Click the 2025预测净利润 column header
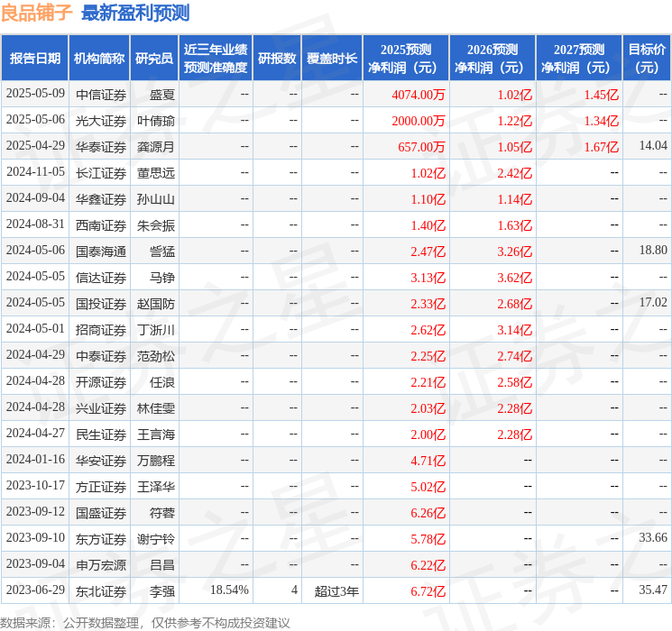 click(x=406, y=59)
